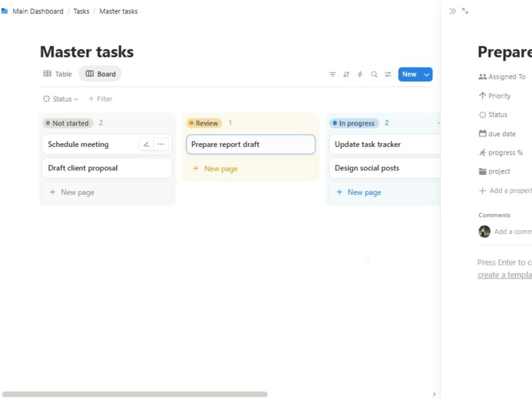Image resolution: width=532 pixels, height=399 pixels.
Task: Click the search magnifier icon
Action: click(x=374, y=74)
